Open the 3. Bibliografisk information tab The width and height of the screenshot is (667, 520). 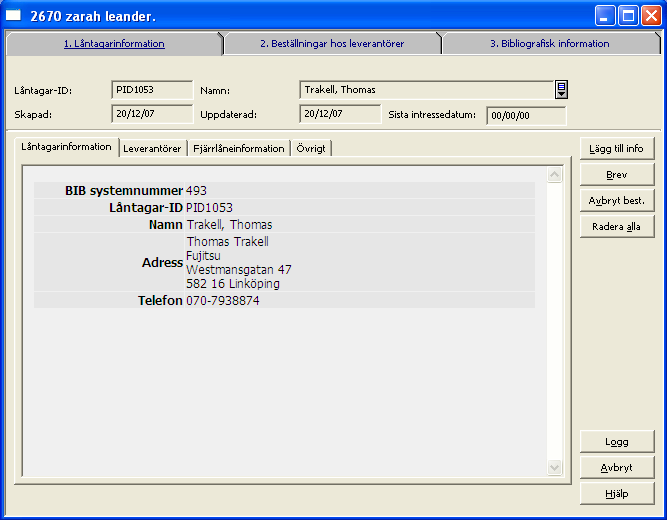[x=550, y=43]
